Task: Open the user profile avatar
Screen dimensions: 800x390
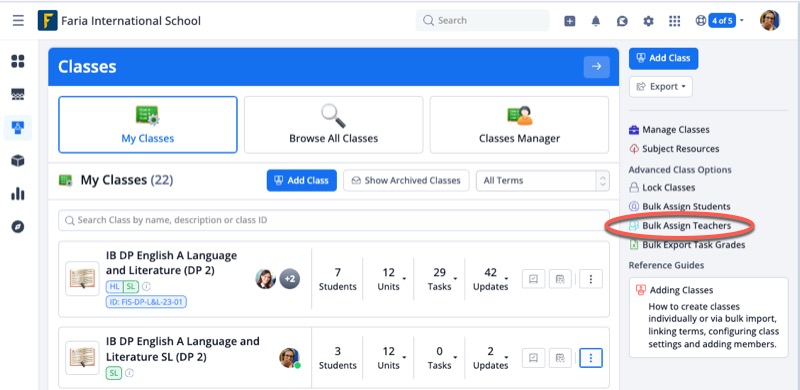Action: (769, 20)
